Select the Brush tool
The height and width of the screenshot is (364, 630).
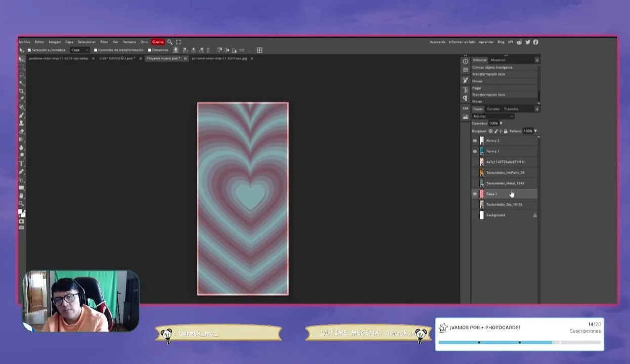coord(21,115)
